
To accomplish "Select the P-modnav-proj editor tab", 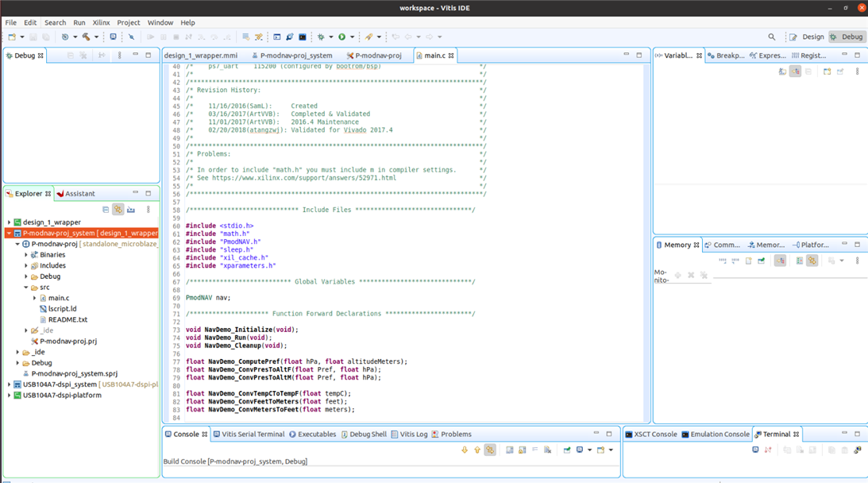I will [374, 56].
